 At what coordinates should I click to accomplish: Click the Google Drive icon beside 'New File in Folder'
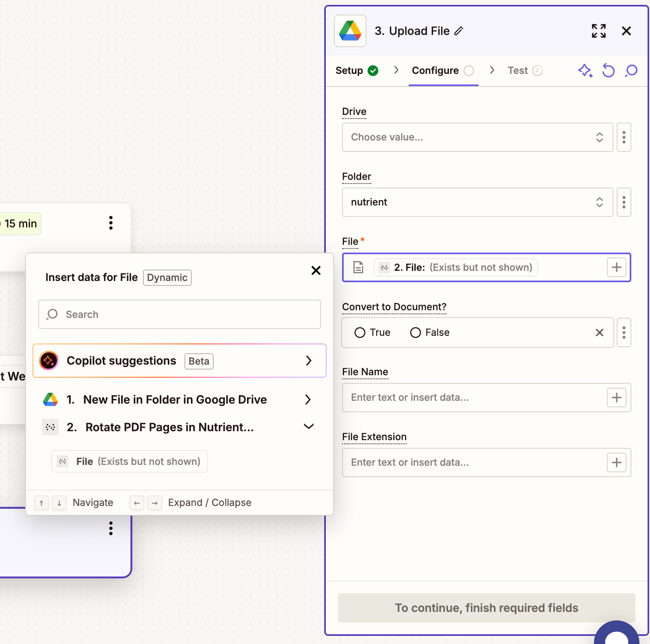pyautogui.click(x=50, y=399)
